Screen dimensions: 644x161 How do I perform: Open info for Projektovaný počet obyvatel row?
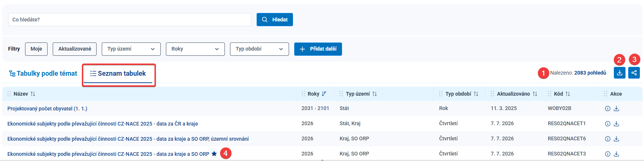pos(608,109)
